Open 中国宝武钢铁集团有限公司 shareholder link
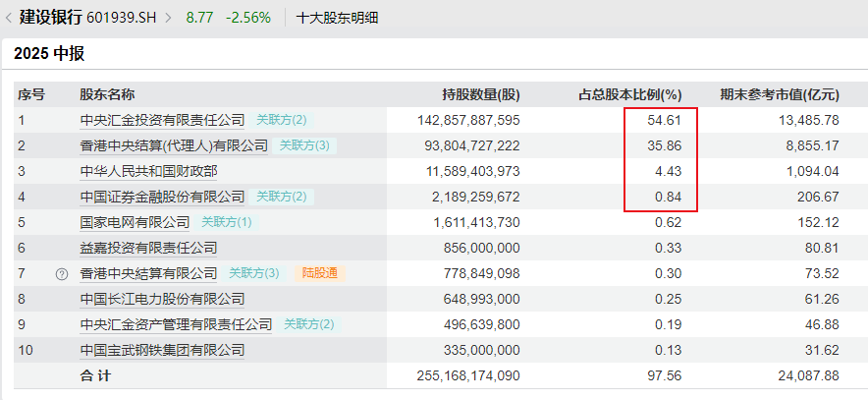The image size is (868, 400). [x=162, y=351]
